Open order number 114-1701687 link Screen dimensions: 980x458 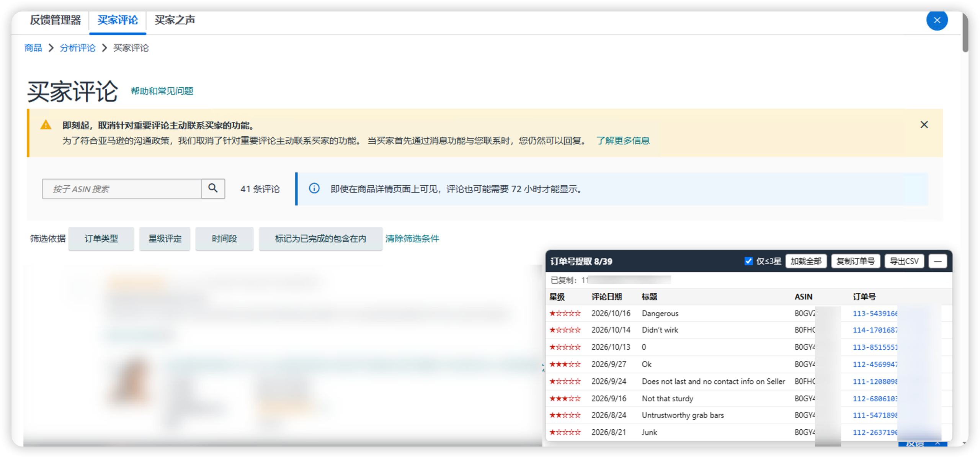pyautogui.click(x=875, y=330)
